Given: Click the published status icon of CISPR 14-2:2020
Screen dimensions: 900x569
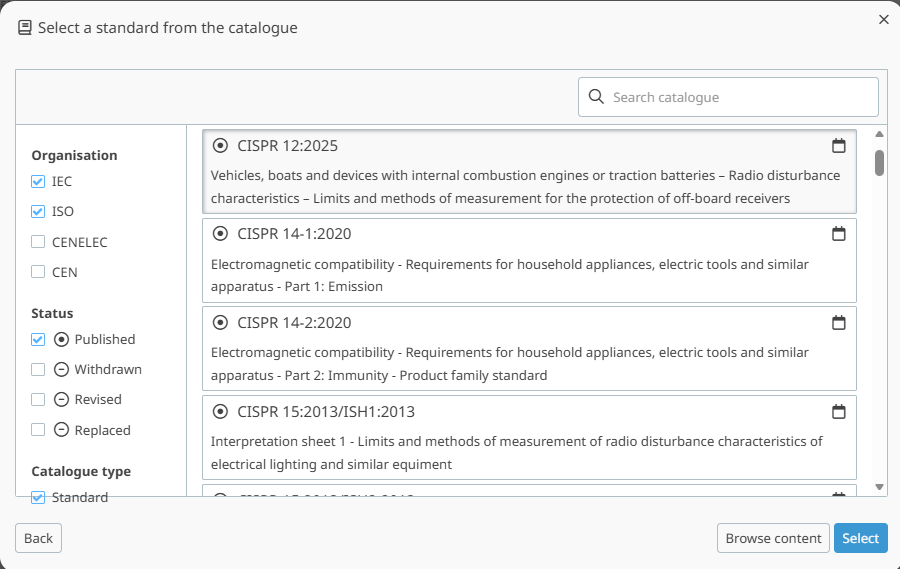Looking at the screenshot, I should tap(220, 323).
